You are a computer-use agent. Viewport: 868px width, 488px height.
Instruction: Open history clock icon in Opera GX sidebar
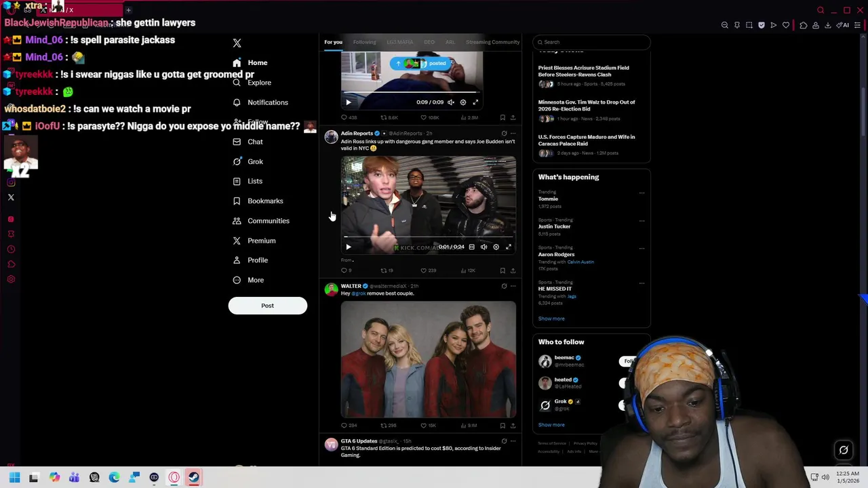(x=11, y=249)
